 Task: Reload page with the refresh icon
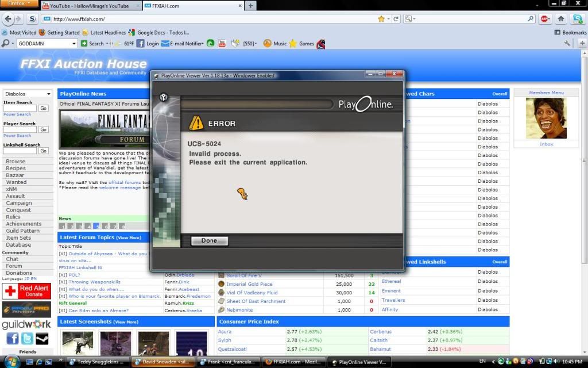click(396, 19)
